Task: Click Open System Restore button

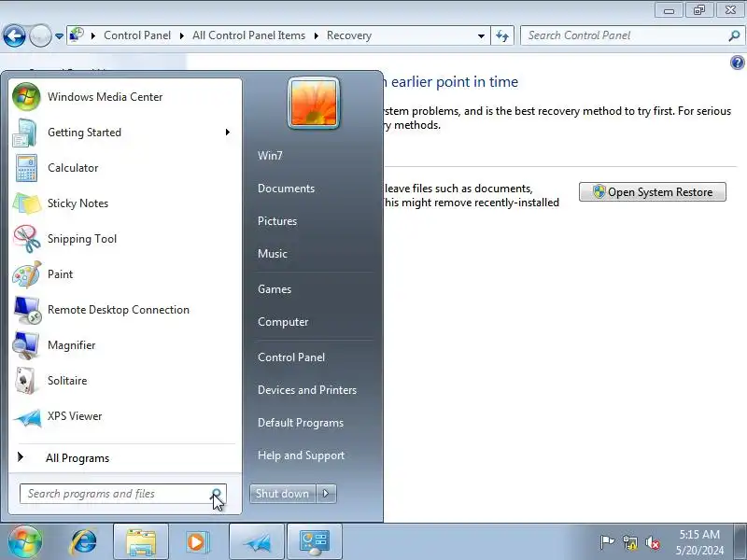Action: (x=653, y=192)
